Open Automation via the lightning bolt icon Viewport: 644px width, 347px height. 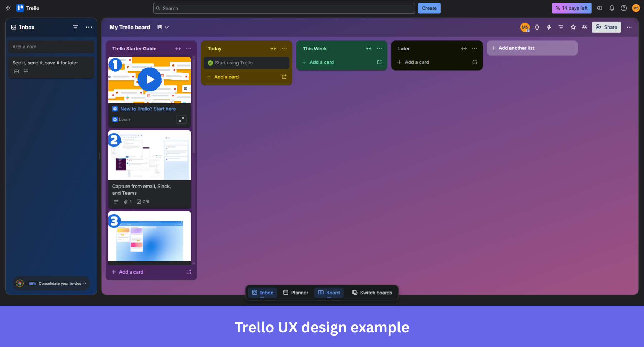(x=549, y=27)
